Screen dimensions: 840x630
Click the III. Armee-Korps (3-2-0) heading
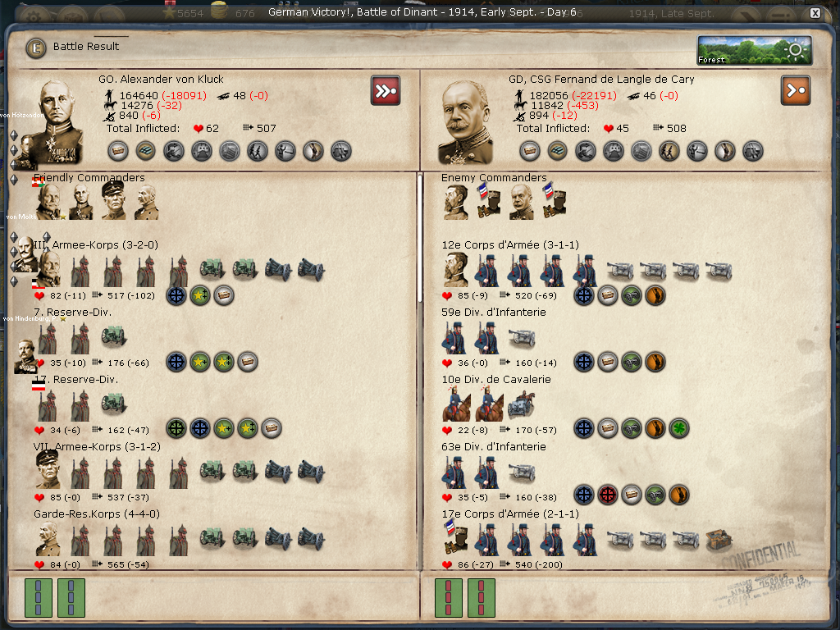pos(96,244)
